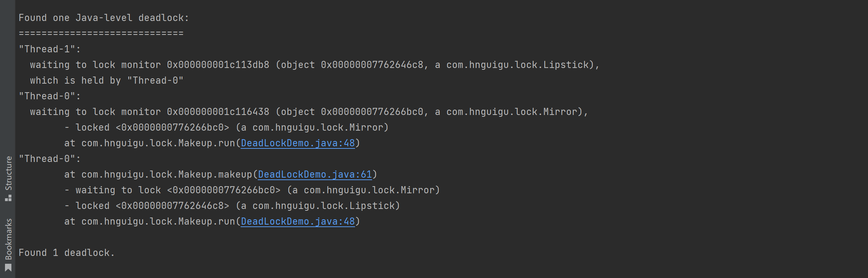
Task: Open the Structure tool window icon
Action: click(9, 198)
